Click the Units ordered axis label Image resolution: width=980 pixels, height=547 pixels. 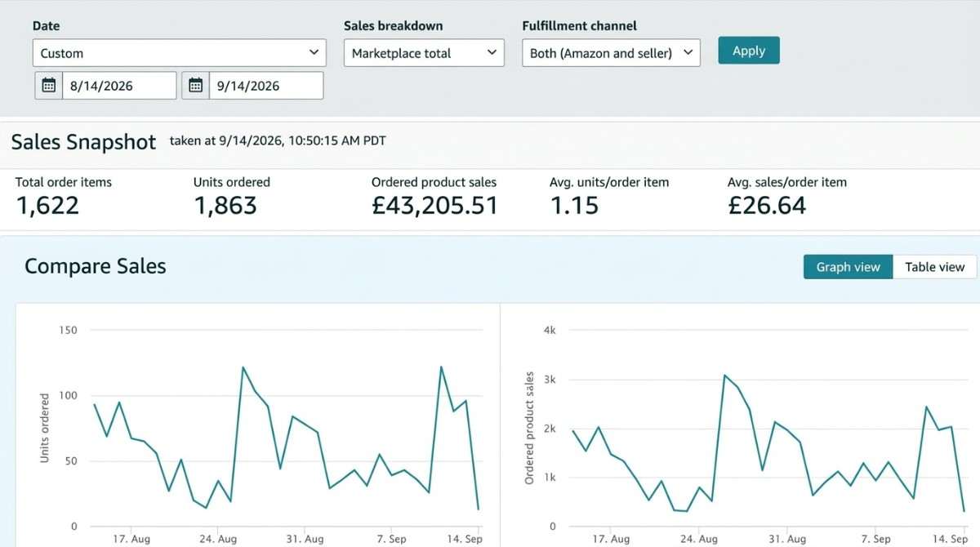(45, 429)
